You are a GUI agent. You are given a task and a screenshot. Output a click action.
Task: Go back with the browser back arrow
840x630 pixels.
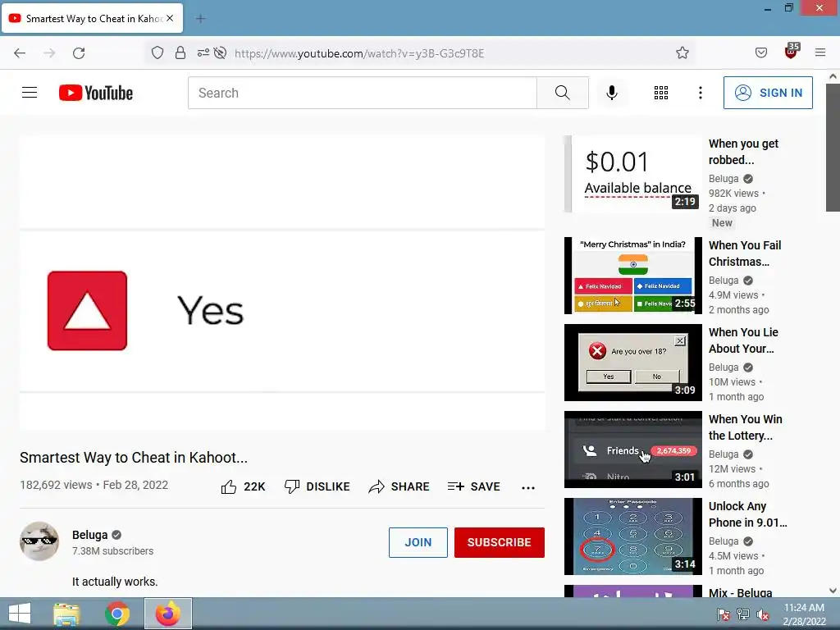click(20, 53)
